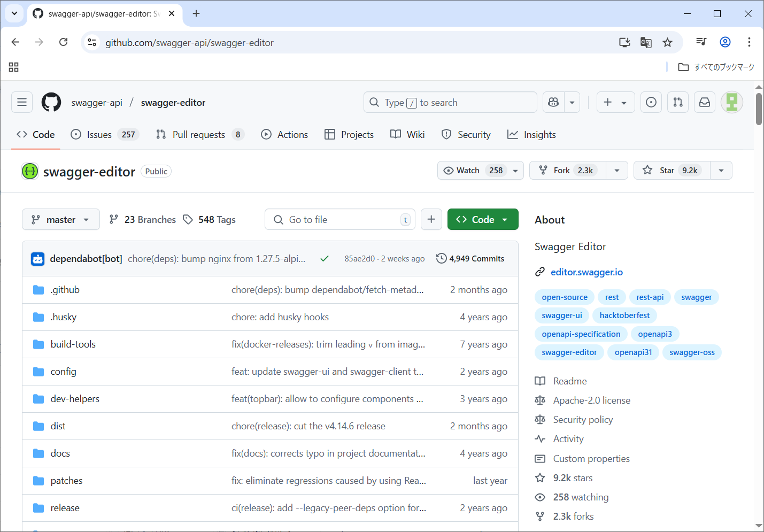Open pull requests icon in top header
Viewport: 764px width, 532px height.
click(678, 102)
